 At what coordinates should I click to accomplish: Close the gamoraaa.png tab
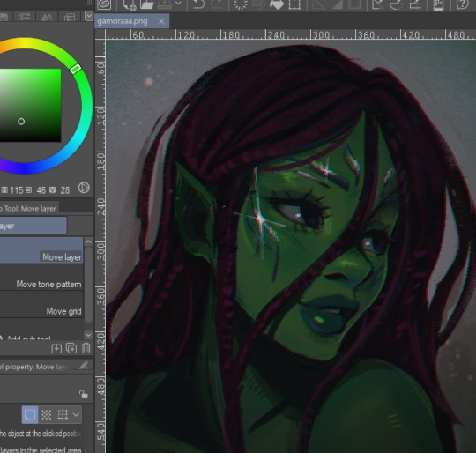[x=161, y=21]
